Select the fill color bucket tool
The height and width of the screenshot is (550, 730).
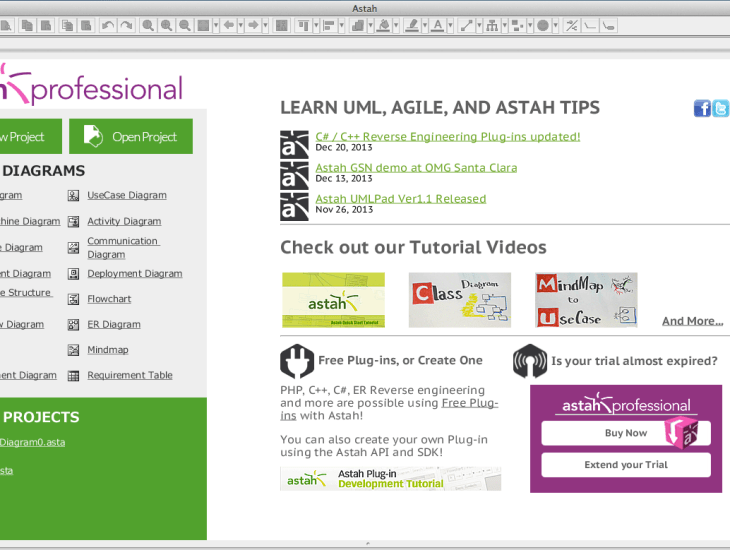(382, 25)
